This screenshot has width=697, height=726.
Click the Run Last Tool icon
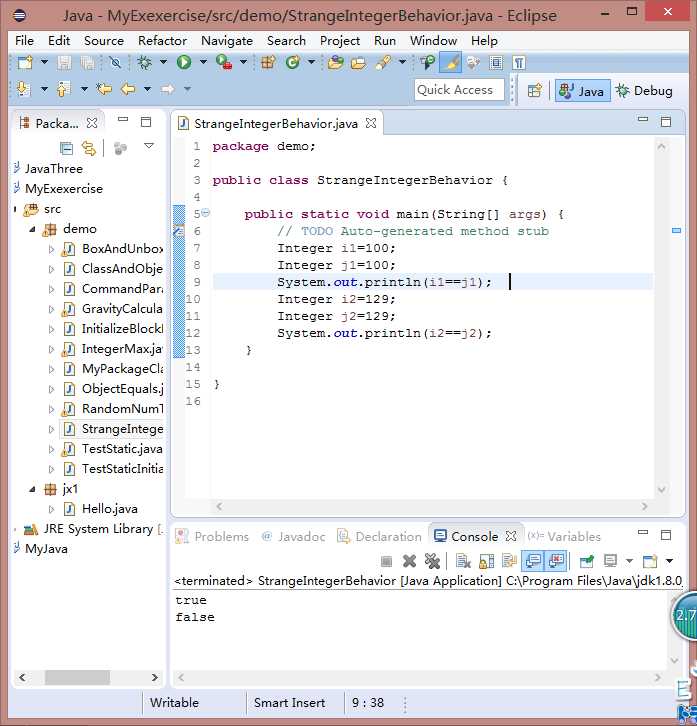224,62
